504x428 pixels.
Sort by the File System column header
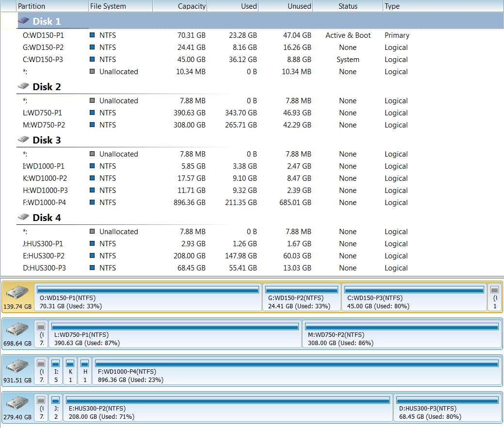click(x=120, y=6)
